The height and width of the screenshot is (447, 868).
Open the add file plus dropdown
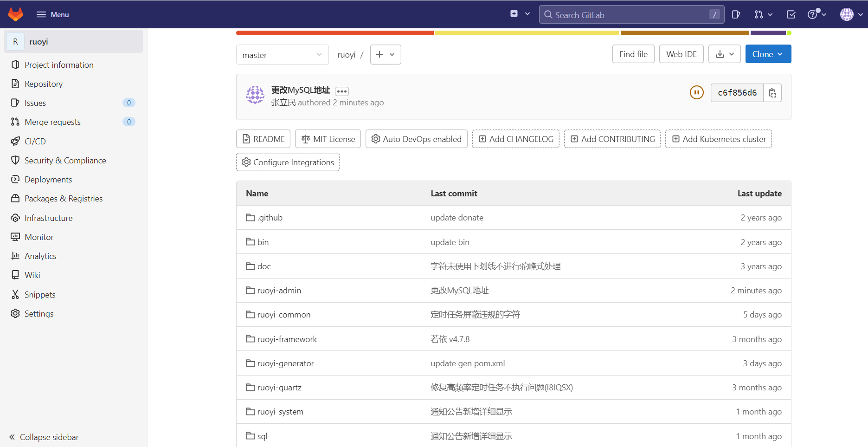(x=386, y=54)
